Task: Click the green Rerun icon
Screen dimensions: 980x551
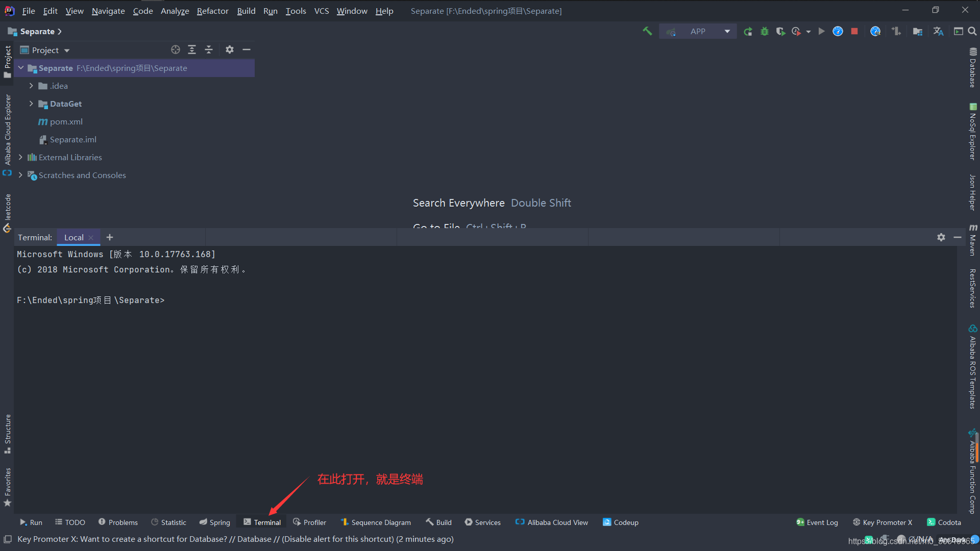Action: 748,32
